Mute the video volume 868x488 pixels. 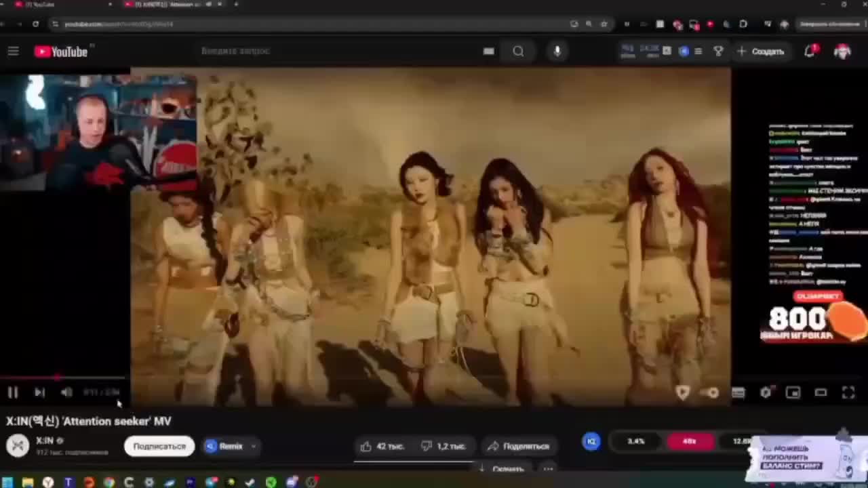click(66, 392)
